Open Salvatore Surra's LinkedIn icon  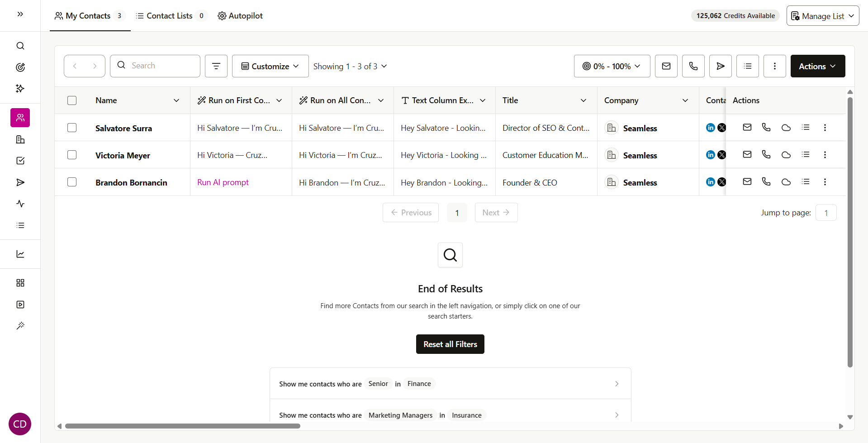coord(711,128)
